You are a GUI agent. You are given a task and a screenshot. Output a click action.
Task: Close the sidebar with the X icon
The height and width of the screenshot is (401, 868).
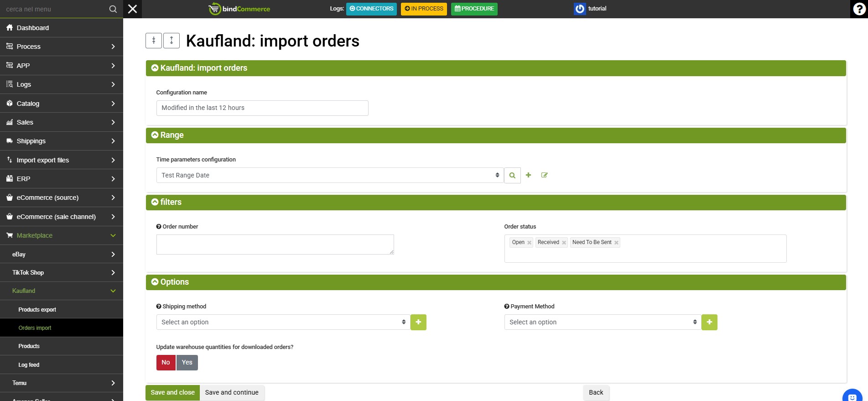pyautogui.click(x=133, y=9)
